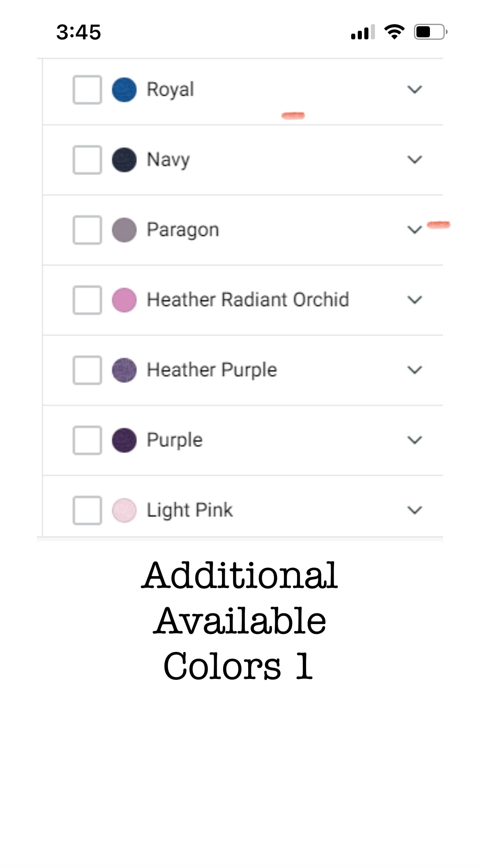Tick the Light Pink checkbox
The height and width of the screenshot is (868, 480).
(x=87, y=510)
